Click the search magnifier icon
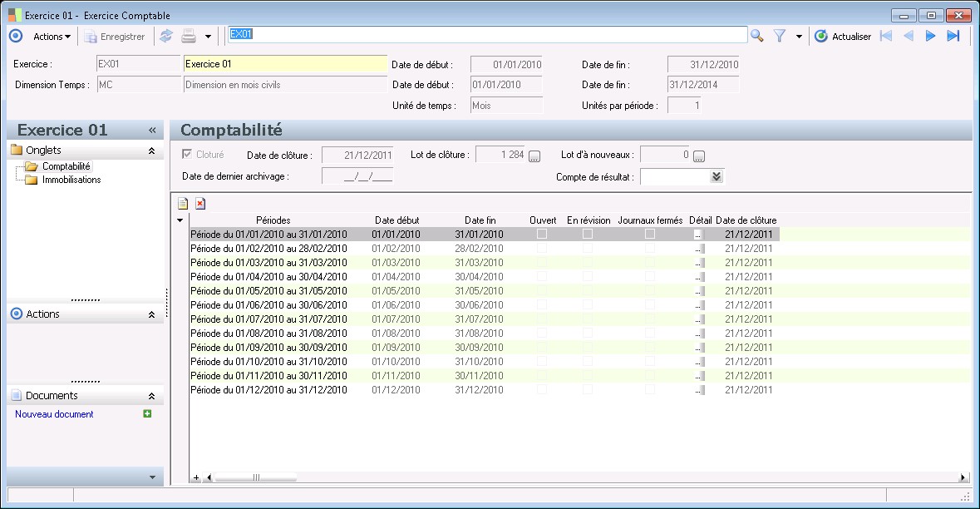The image size is (980, 509). click(x=756, y=36)
